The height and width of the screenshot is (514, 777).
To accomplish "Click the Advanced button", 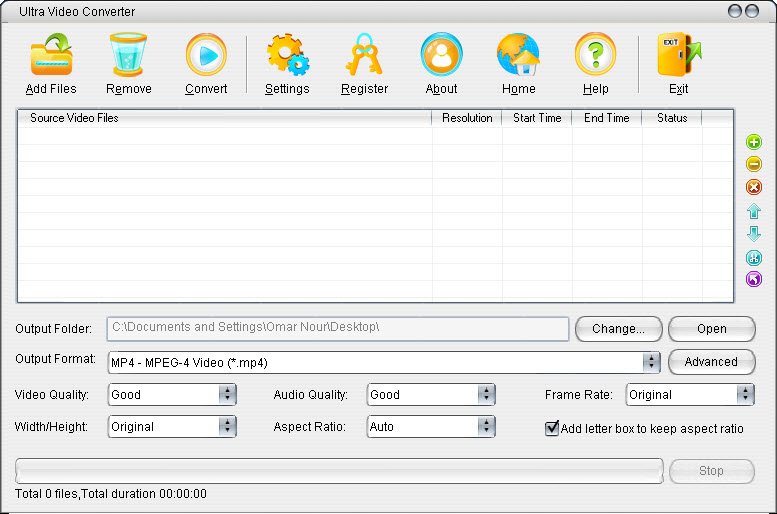I will 712,362.
